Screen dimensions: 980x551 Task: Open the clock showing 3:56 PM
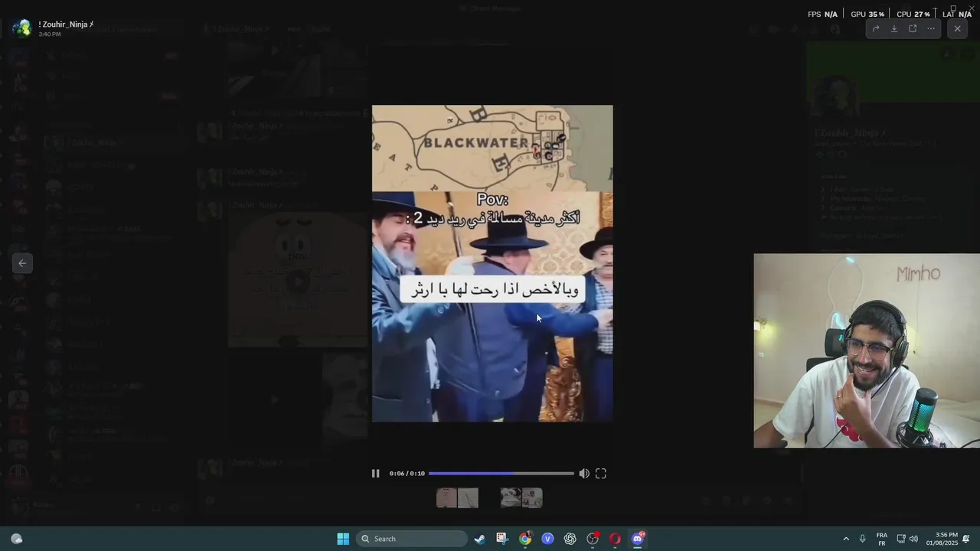(942, 539)
